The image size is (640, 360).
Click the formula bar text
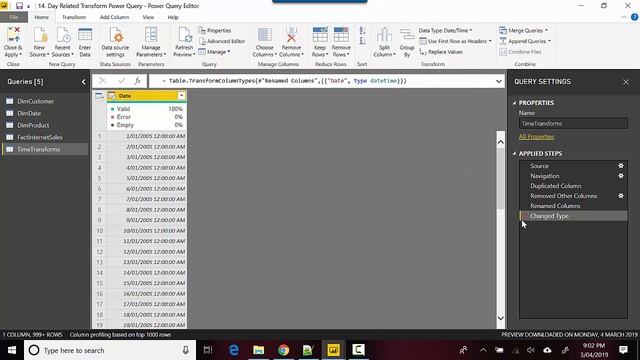pyautogui.click(x=284, y=81)
